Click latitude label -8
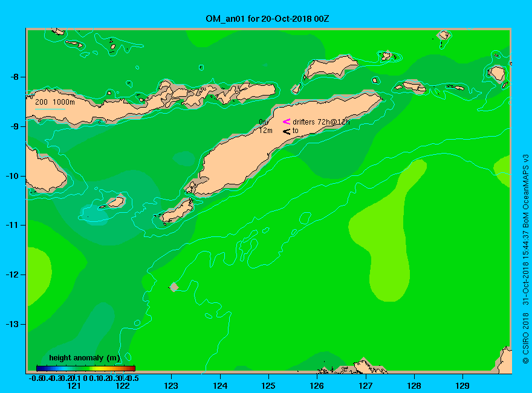The height and width of the screenshot is (393, 532). 15,77
